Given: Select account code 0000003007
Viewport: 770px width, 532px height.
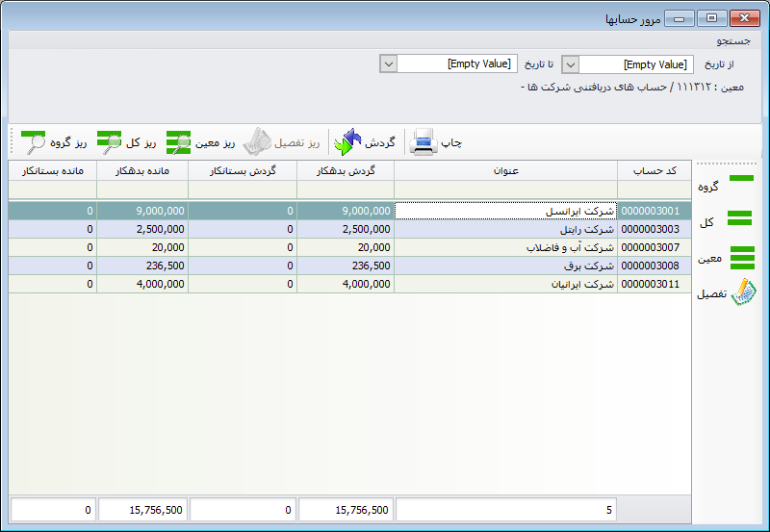Looking at the screenshot, I should [x=651, y=247].
